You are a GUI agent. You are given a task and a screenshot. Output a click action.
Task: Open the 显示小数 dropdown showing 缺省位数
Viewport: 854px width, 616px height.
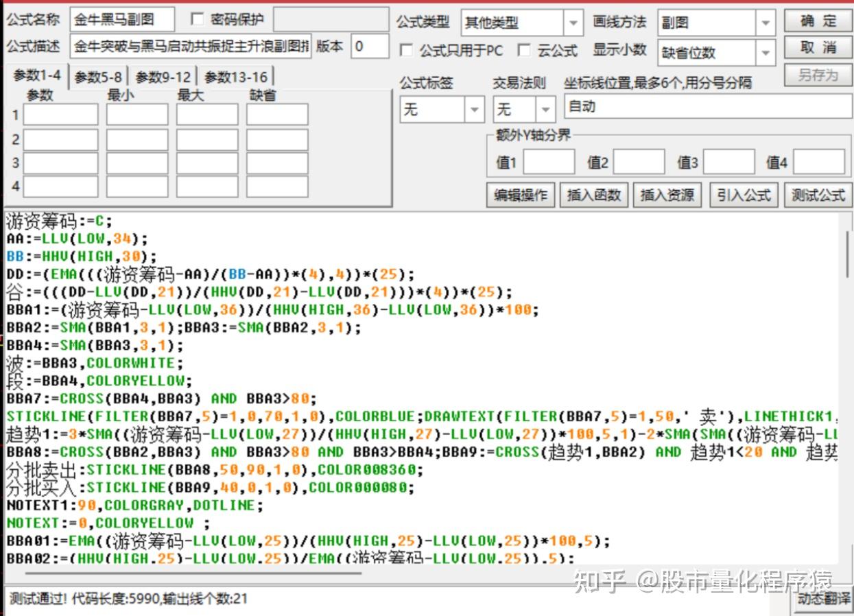(x=716, y=51)
